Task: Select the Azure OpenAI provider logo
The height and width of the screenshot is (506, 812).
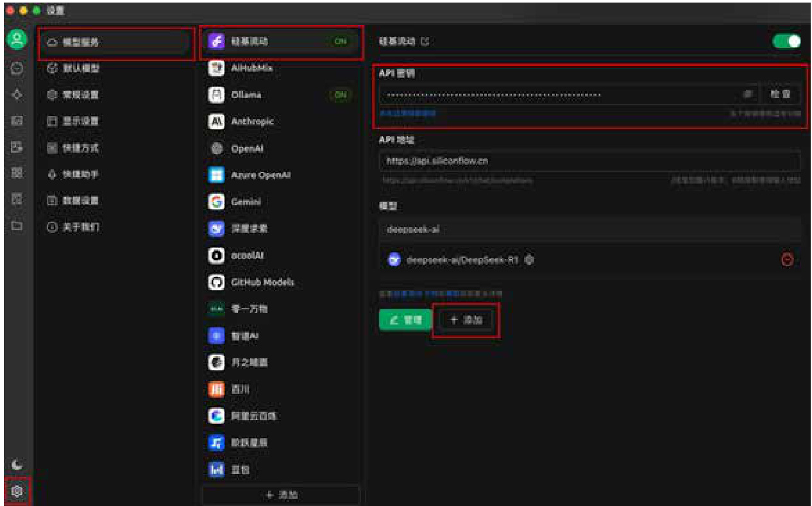Action: click(x=217, y=175)
